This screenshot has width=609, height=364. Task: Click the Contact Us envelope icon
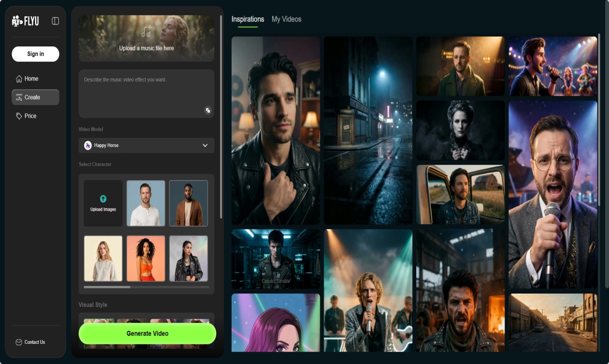coord(19,342)
